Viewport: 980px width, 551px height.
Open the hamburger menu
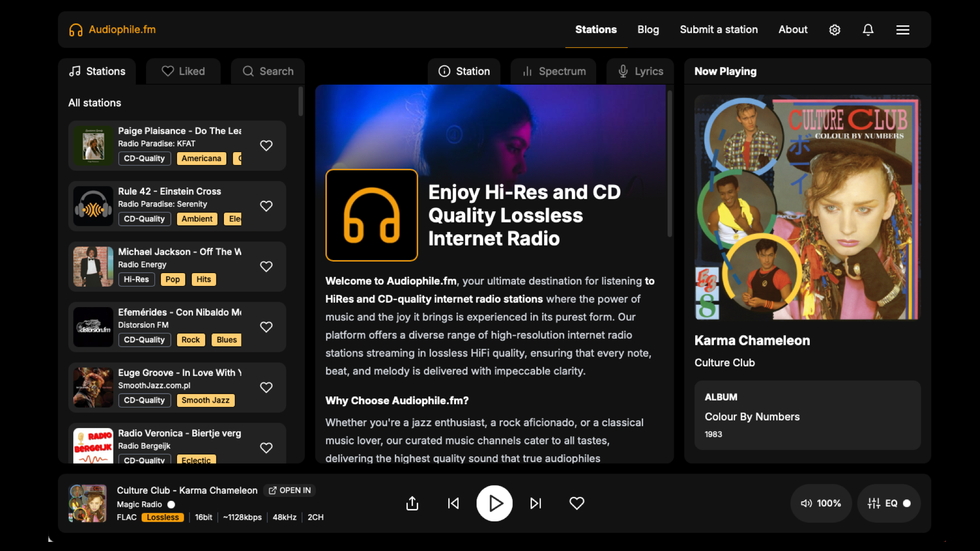tap(902, 30)
